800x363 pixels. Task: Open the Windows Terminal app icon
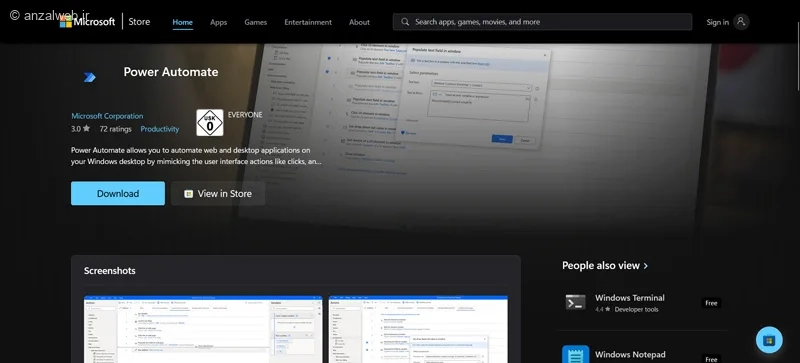click(576, 302)
